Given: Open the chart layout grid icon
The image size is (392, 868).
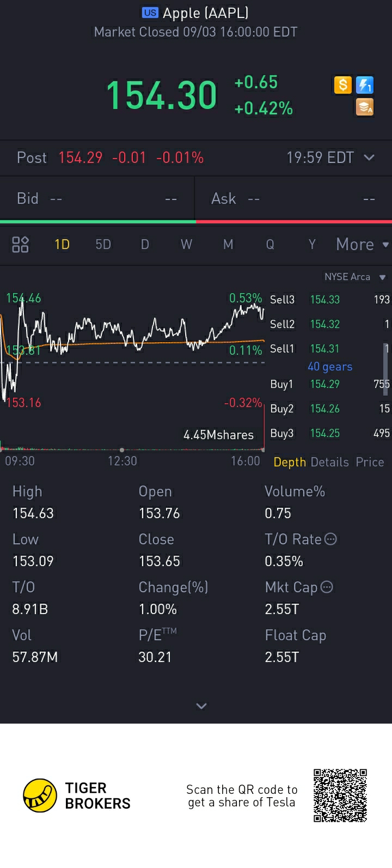Looking at the screenshot, I should (x=20, y=244).
